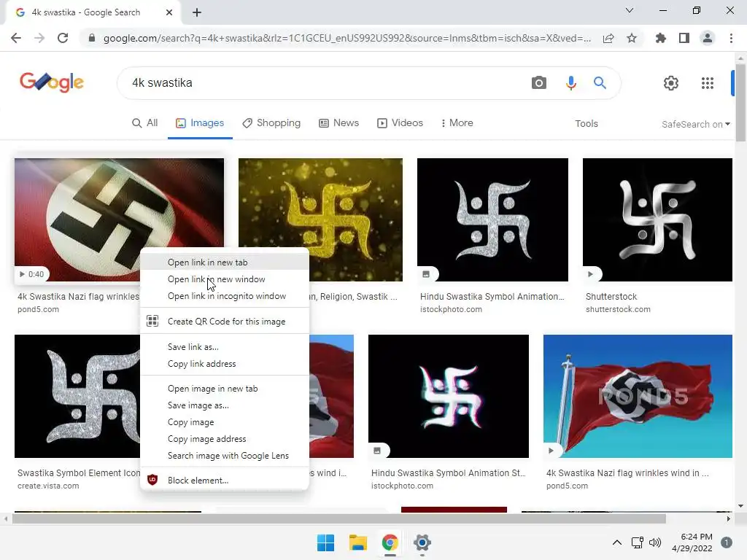Click the address bar URL
747x560 pixels.
[x=347, y=38]
